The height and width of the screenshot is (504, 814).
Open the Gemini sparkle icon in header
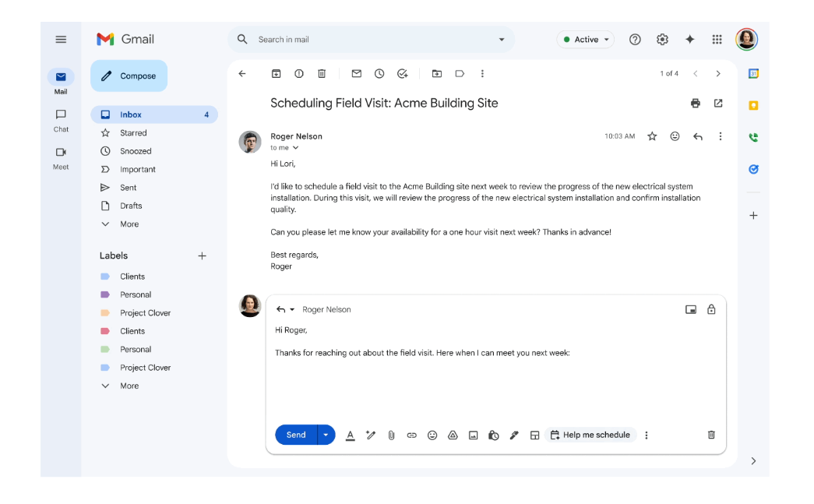coord(689,40)
